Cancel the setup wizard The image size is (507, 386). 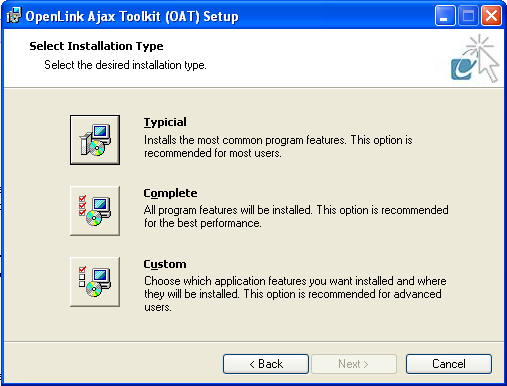(449, 364)
